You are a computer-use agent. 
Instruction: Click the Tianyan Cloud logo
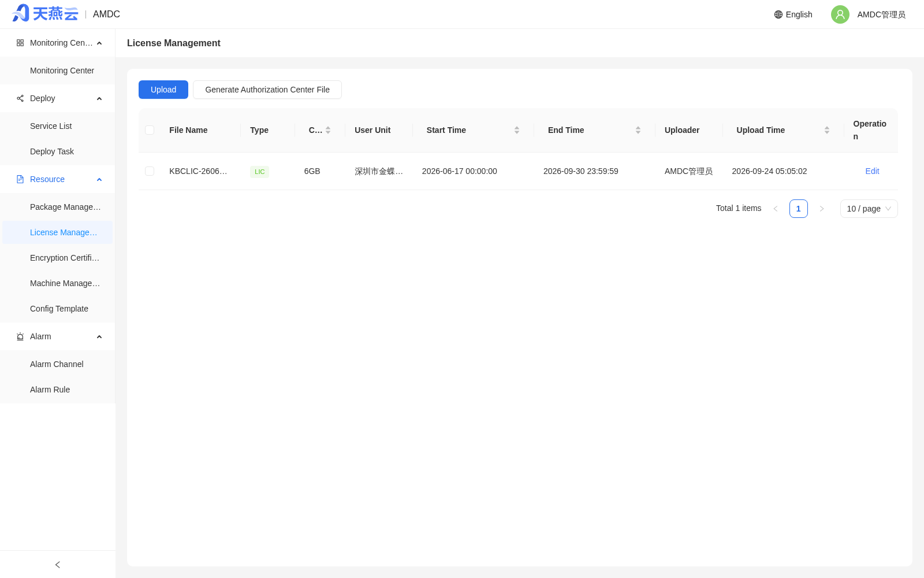45,13
